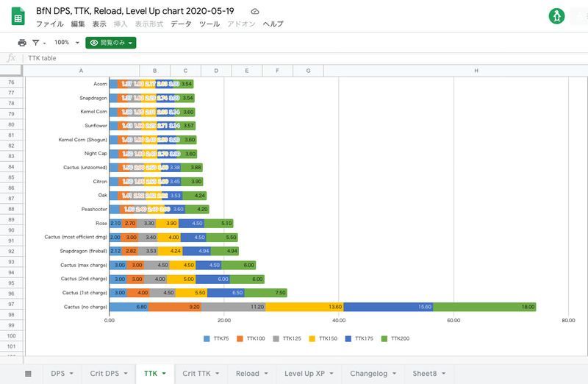This screenshot has height=384, width=588.
Task: Click the green account avatar icon
Action: click(x=556, y=16)
